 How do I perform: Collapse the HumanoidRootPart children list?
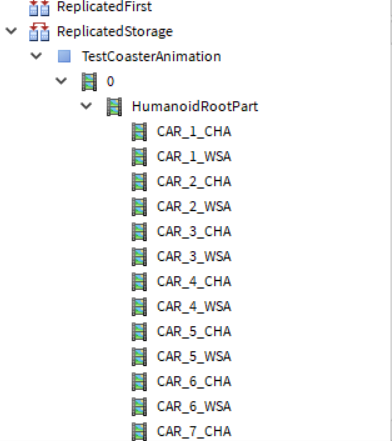point(86,106)
